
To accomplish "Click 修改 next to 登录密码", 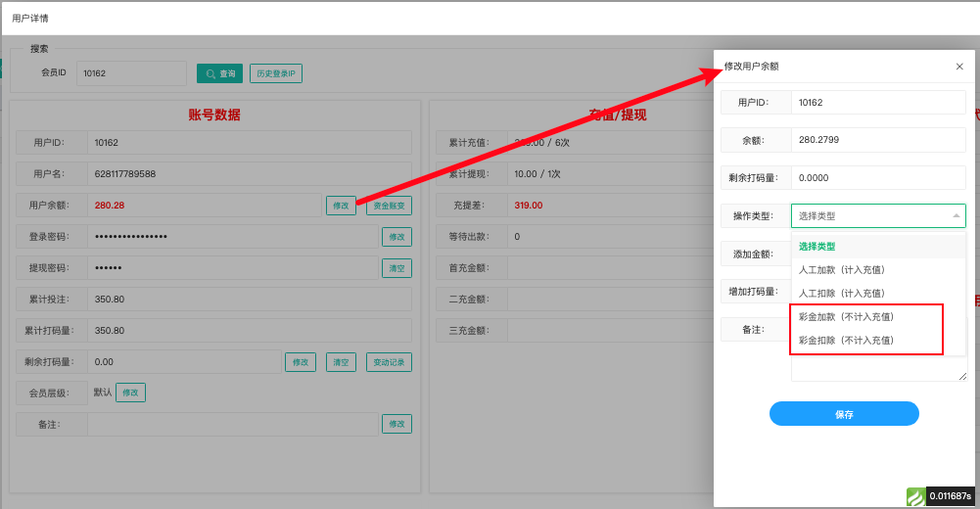I will [x=397, y=237].
